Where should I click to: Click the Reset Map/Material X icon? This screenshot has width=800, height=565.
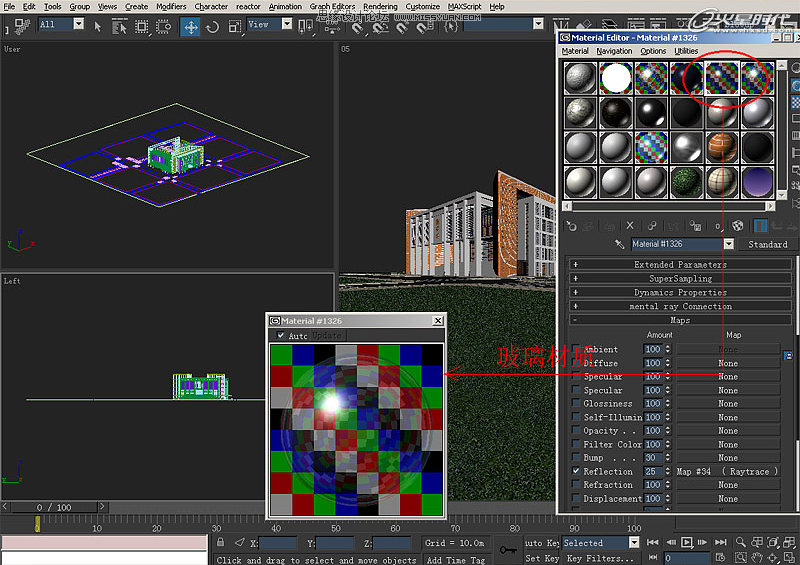pos(630,226)
